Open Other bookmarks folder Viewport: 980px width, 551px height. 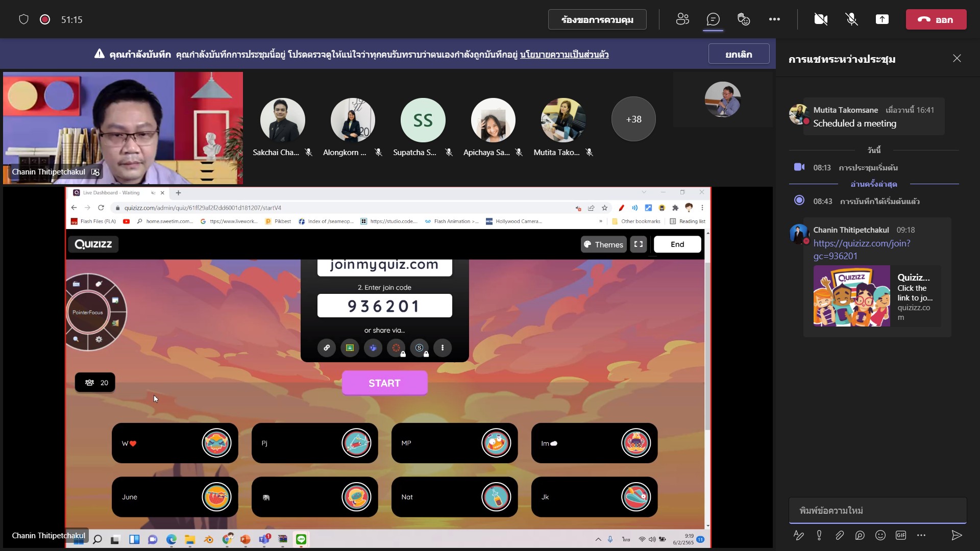pyautogui.click(x=636, y=221)
